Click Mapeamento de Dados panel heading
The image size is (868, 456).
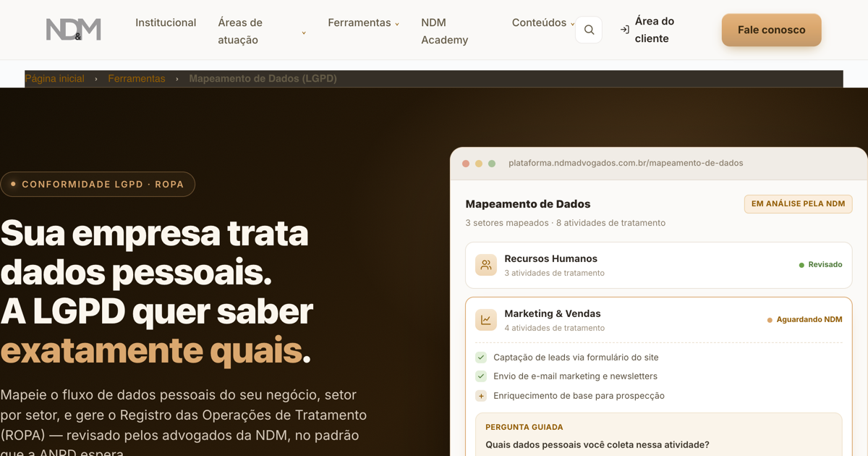(528, 204)
